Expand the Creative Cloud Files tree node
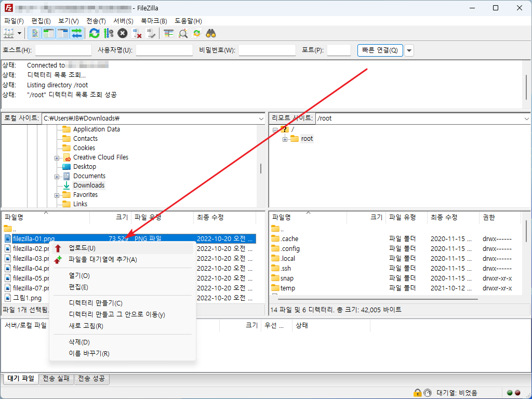This screenshot has width=532, height=399. pyautogui.click(x=57, y=158)
